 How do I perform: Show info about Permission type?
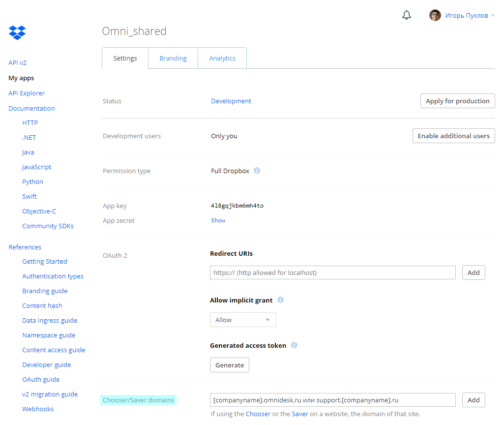tap(257, 170)
